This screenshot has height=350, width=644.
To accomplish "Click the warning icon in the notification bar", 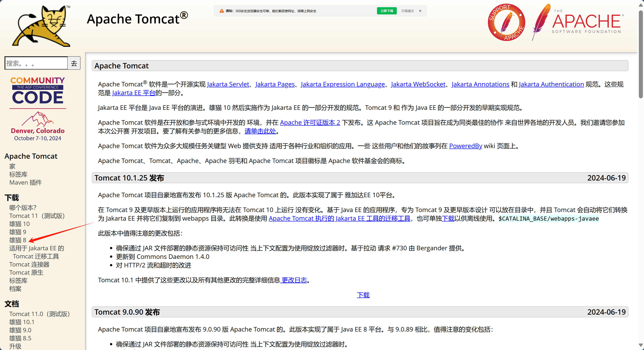I will (222, 11).
